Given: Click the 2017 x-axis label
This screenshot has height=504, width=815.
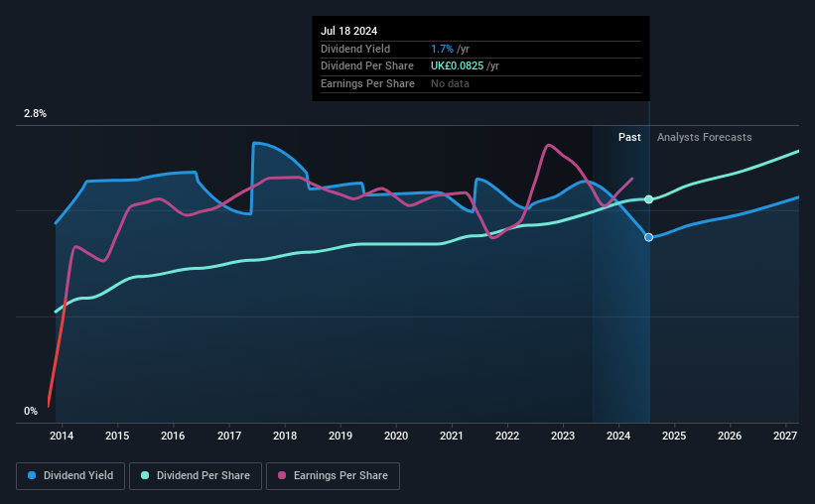Looking at the screenshot, I should (x=228, y=436).
